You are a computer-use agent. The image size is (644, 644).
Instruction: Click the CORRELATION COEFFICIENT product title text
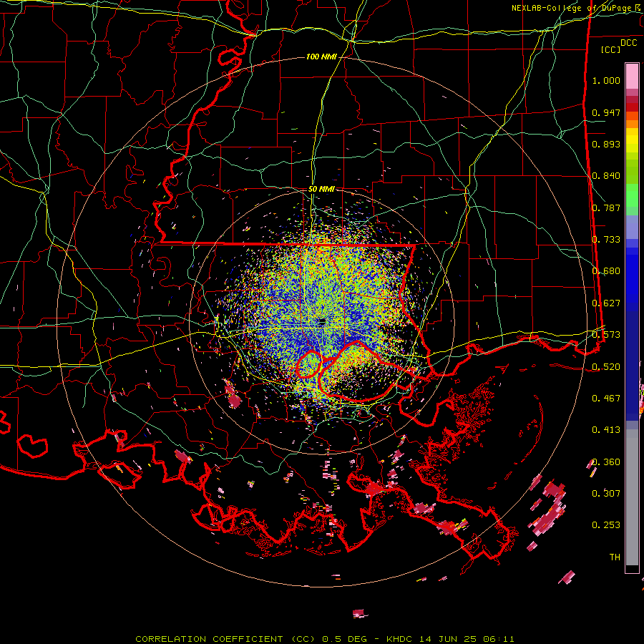226,639
